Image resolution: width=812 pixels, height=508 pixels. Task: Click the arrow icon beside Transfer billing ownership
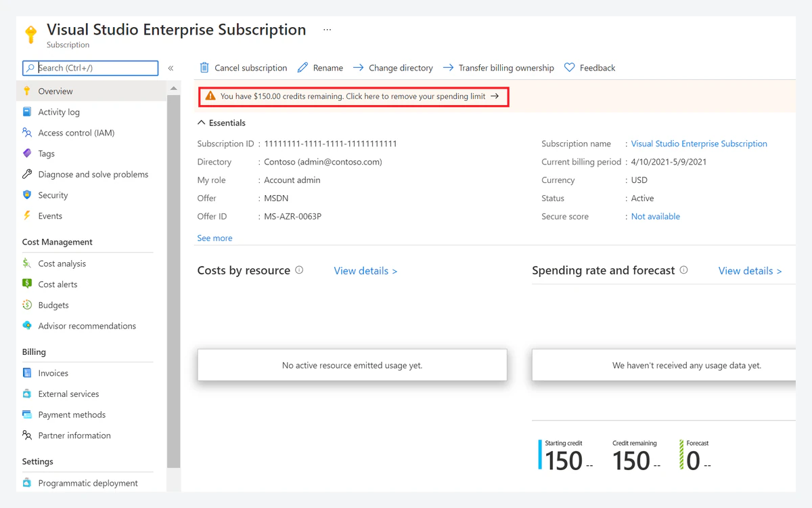tap(448, 68)
